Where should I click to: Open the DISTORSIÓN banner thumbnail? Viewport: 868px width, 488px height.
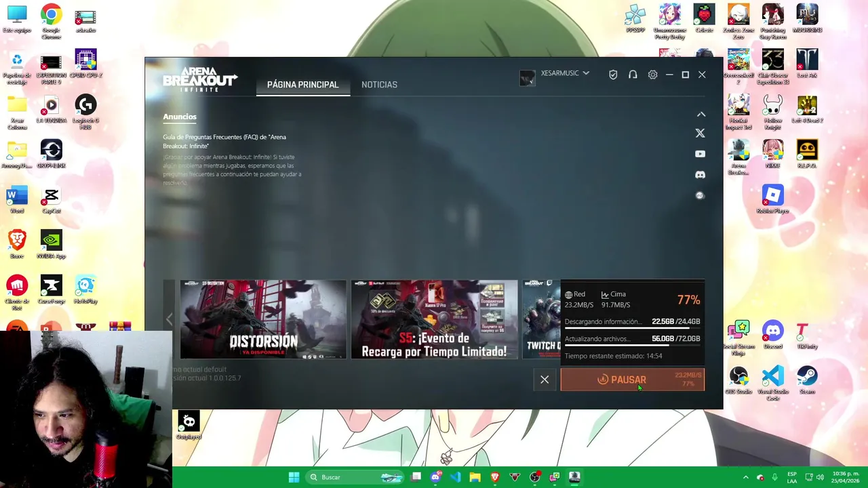[263, 319]
